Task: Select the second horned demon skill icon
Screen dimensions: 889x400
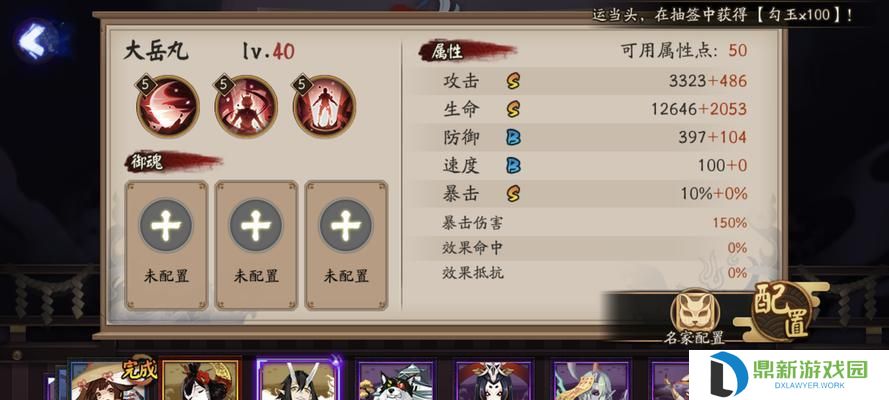Action: pos(246,107)
